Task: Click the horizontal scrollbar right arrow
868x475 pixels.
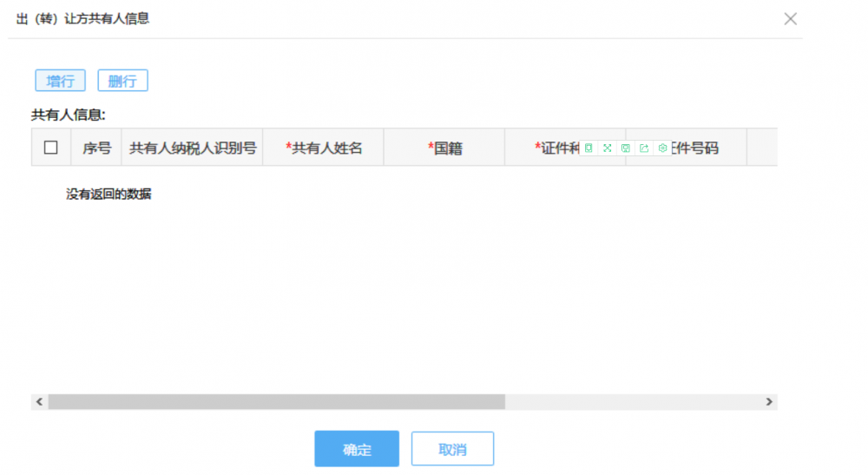Action: coord(769,402)
